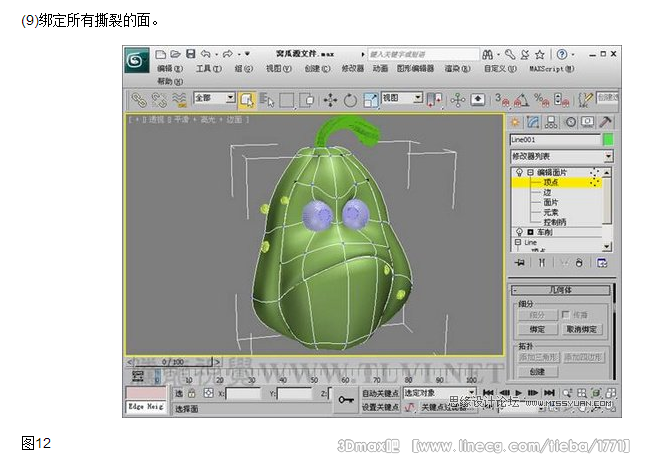Toggle the Window/Crossing selection icon
This screenshot has width=659, height=463.
[307, 100]
